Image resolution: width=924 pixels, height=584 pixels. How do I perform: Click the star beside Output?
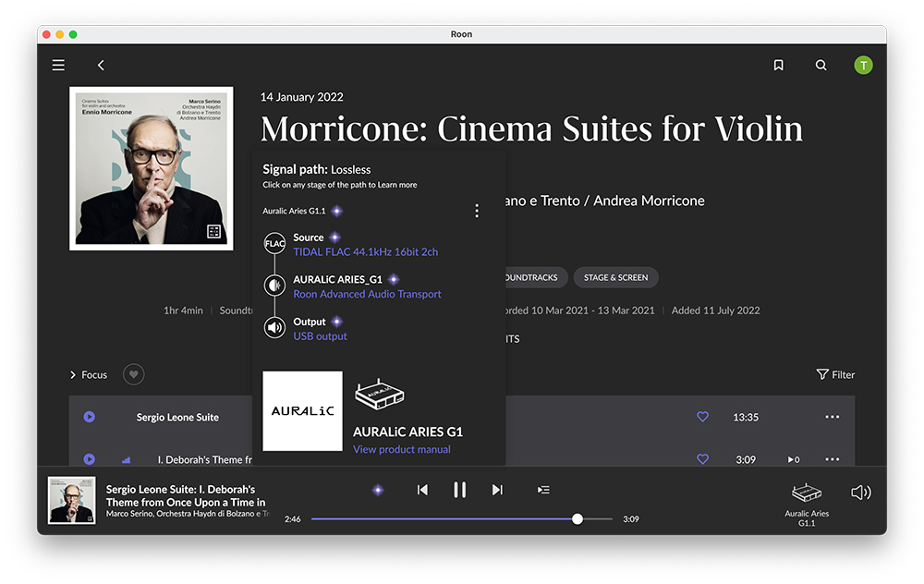pos(336,322)
